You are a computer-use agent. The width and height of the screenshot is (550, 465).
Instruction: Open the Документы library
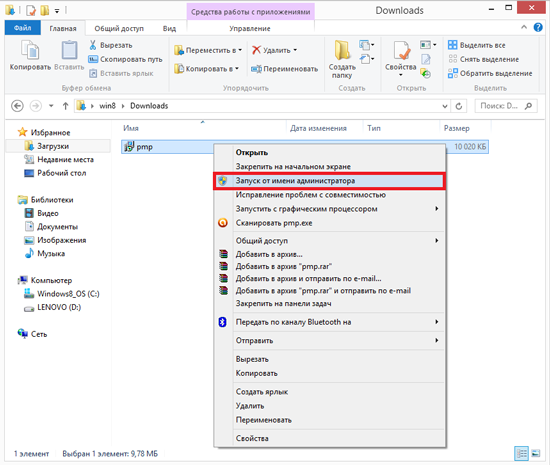[x=51, y=227]
